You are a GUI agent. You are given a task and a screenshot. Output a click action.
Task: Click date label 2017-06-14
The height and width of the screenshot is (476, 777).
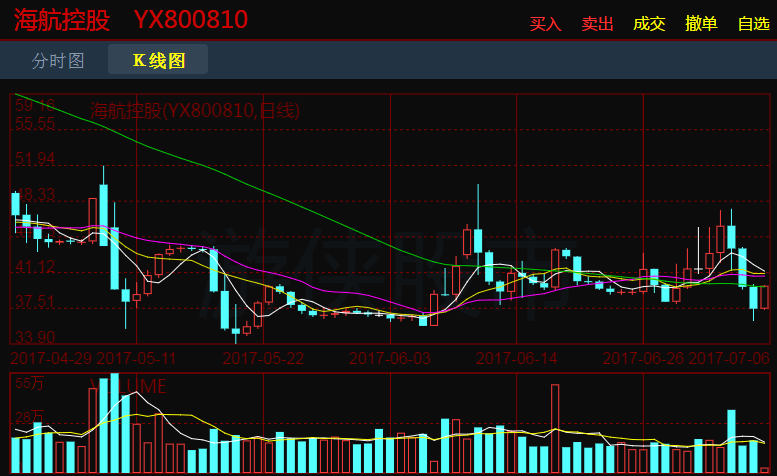coord(517,358)
